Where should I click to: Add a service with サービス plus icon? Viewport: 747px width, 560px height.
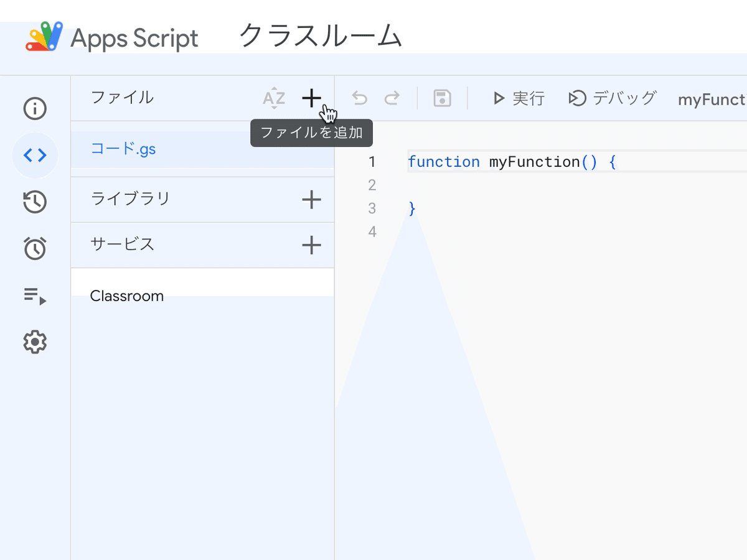(x=311, y=245)
